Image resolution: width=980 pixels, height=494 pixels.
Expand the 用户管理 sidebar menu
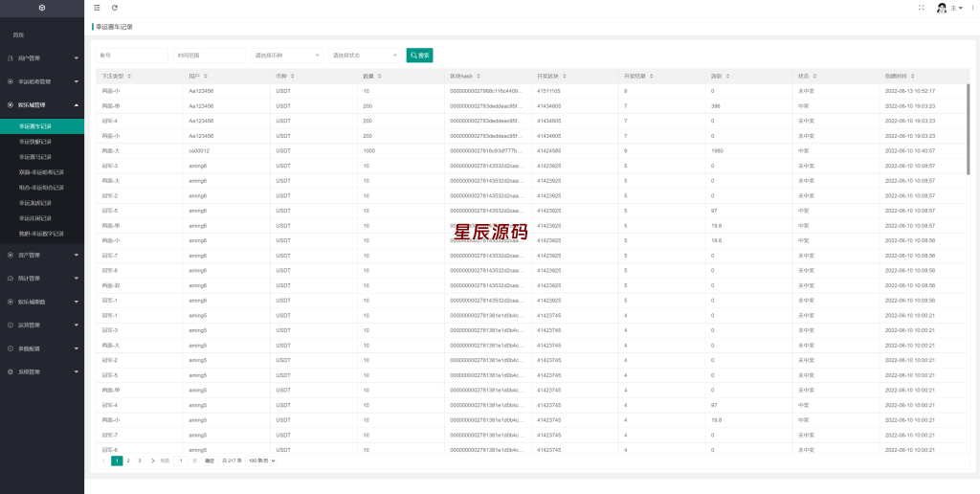point(42,58)
